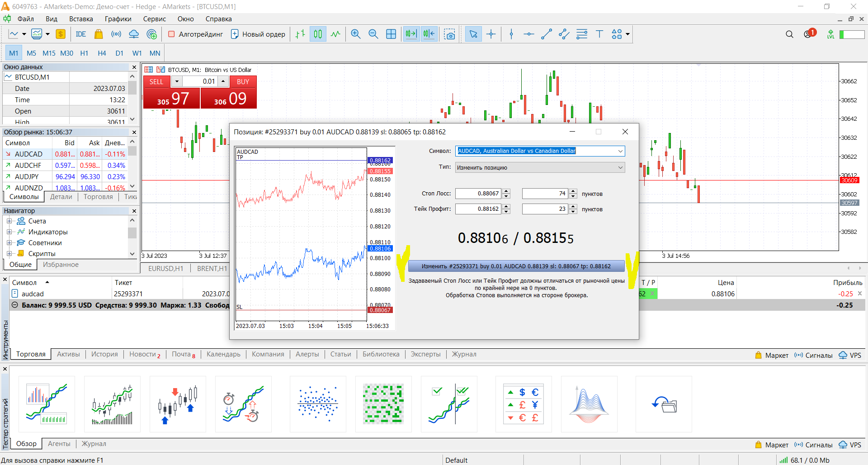Select the crosshair cursor tool

491,34
